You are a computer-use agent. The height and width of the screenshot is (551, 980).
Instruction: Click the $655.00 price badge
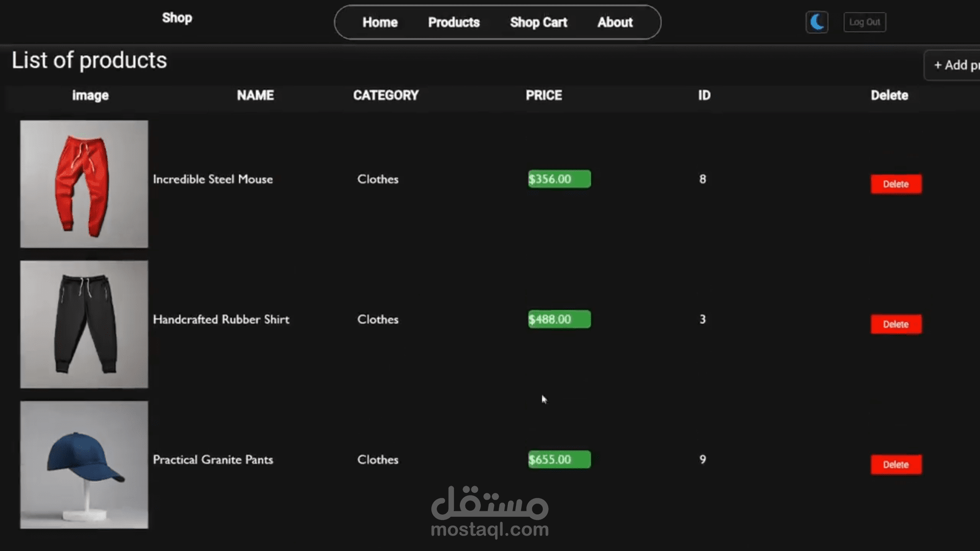coord(559,460)
